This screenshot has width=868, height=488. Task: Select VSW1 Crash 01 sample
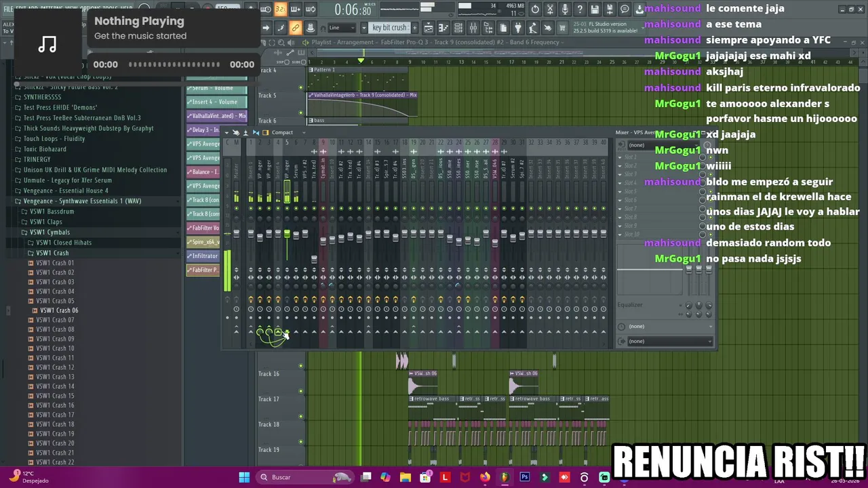click(55, 263)
